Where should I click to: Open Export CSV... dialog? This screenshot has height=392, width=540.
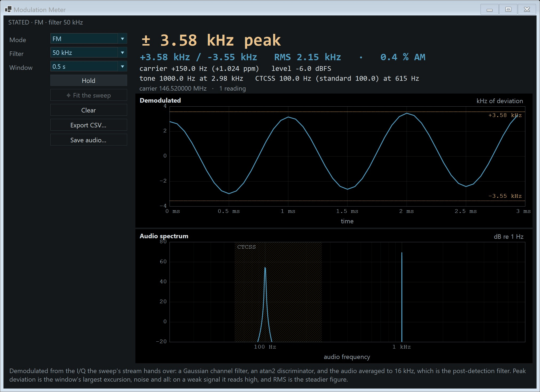[x=88, y=125]
